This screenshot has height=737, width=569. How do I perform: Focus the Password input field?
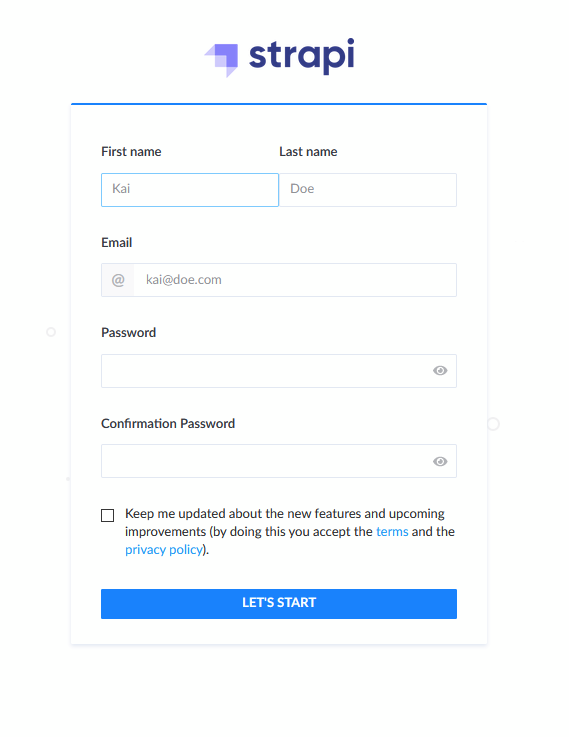279,371
